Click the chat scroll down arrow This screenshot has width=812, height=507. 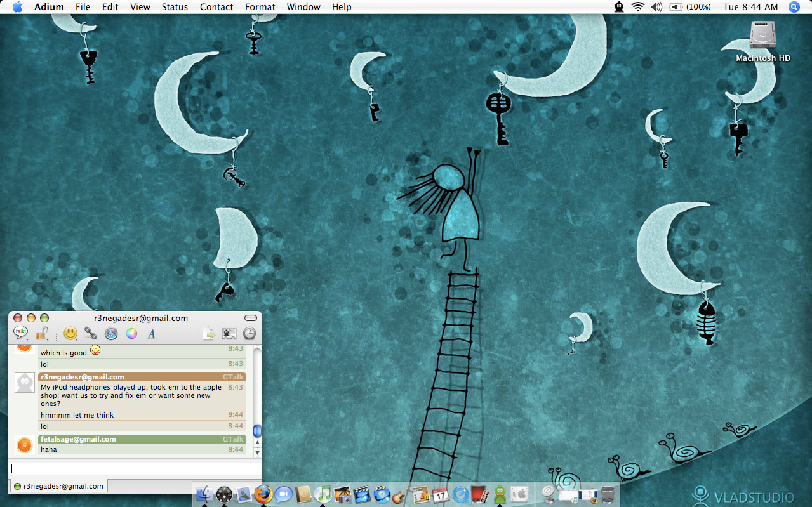pyautogui.click(x=257, y=452)
